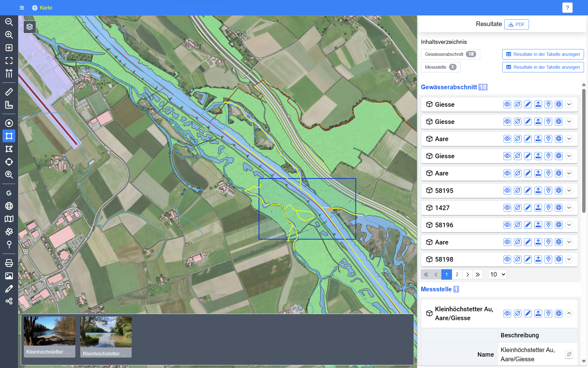Image resolution: width=588 pixels, height=368 pixels.
Task: Click the globe icon in sidebar
Action: click(9, 206)
